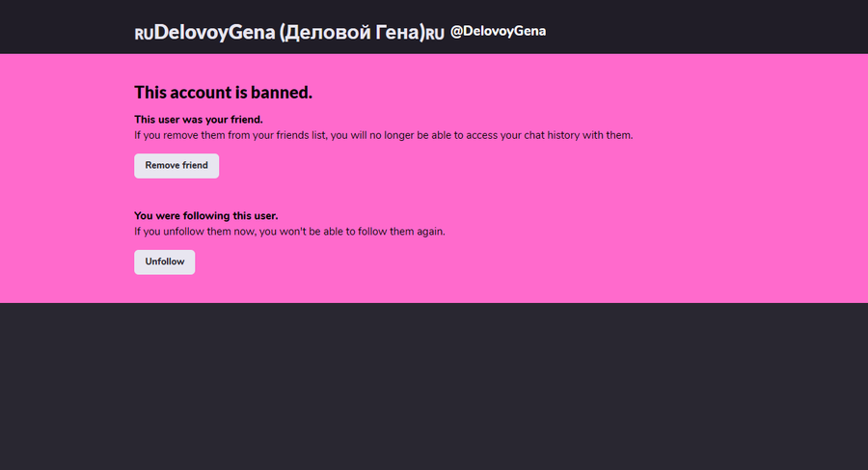Click the RU flag before DelovoyGena
The height and width of the screenshot is (470, 868).
pyautogui.click(x=144, y=34)
